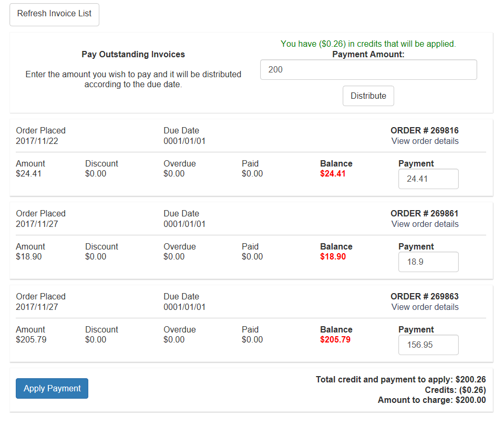Viewport: 504px width, 426px height.
Task: Click the Payment field showing 18.9
Action: 428,262
